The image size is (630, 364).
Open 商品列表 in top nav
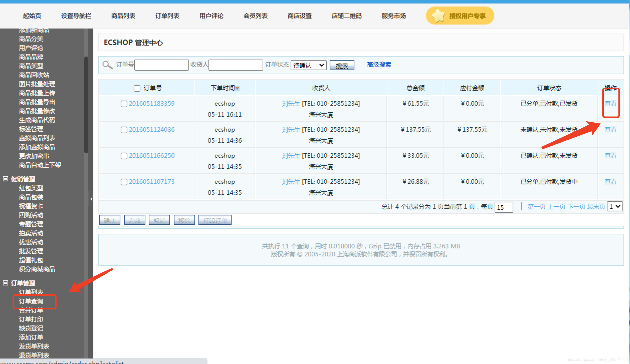click(x=123, y=16)
